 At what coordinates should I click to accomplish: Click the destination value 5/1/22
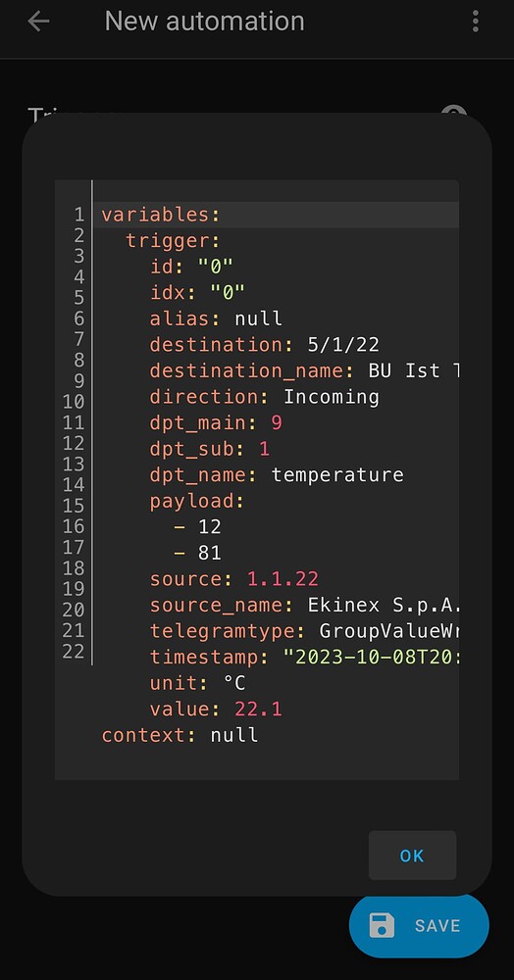[343, 344]
